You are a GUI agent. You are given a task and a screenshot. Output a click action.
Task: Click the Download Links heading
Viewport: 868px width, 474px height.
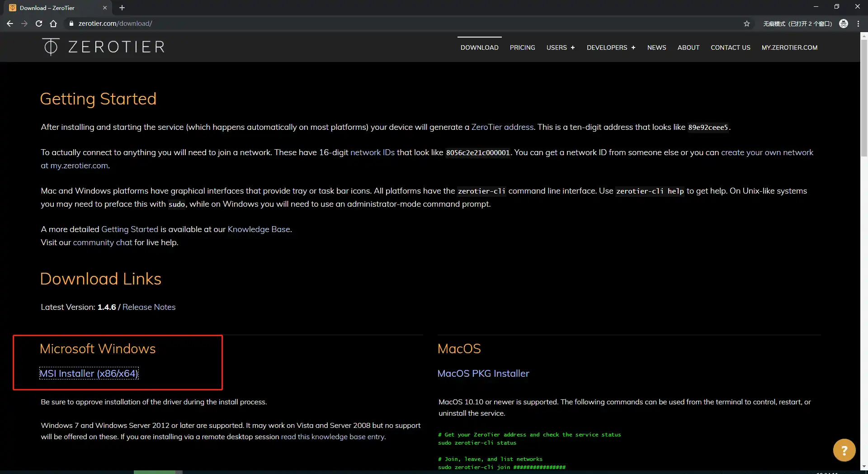point(100,279)
